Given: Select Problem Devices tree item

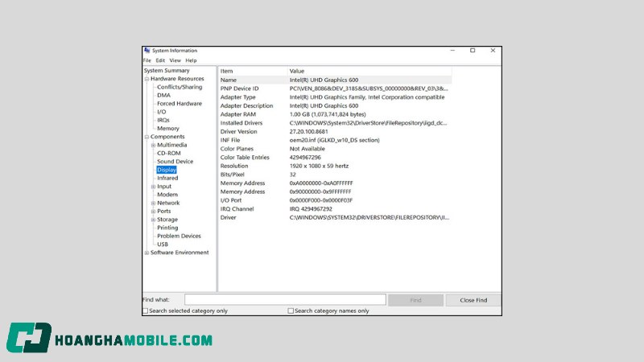Looking at the screenshot, I should pos(179,236).
